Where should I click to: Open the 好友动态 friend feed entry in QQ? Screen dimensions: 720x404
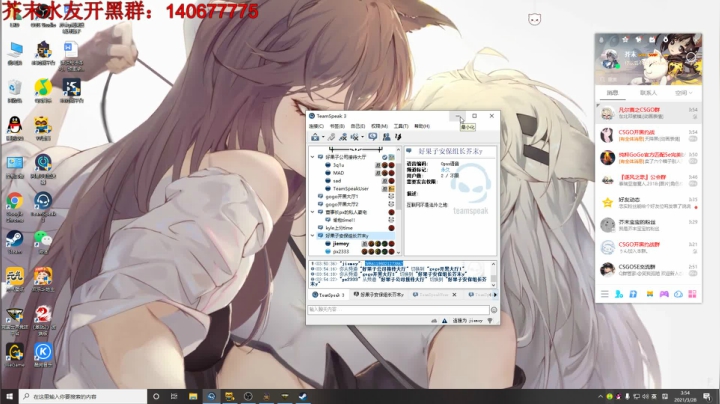(648, 202)
